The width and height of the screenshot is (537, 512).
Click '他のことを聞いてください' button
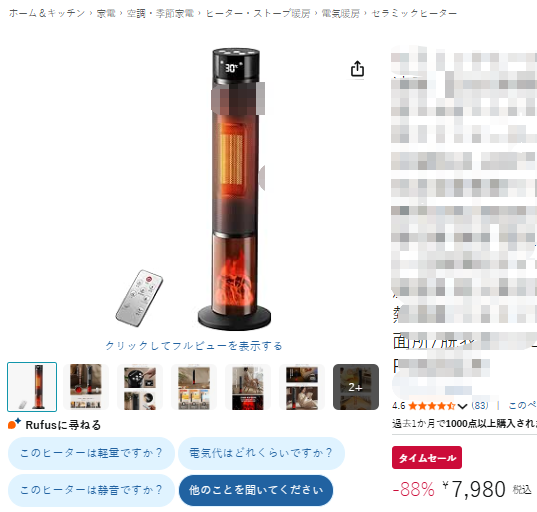pos(256,490)
